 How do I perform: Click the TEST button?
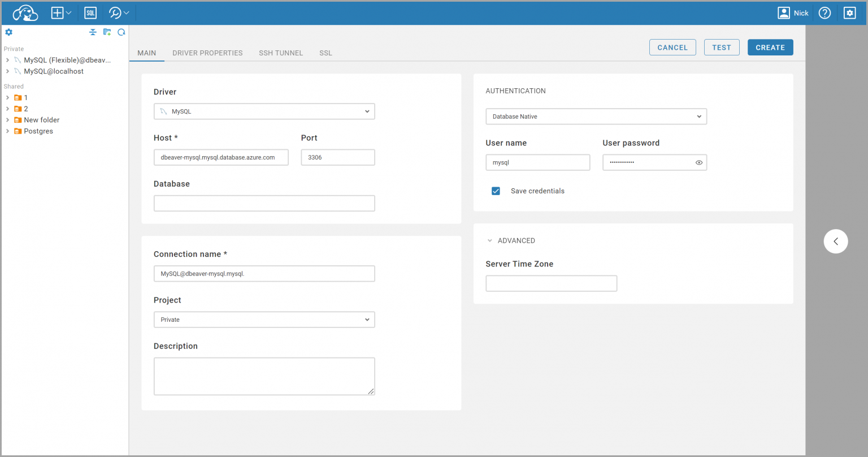coord(722,47)
